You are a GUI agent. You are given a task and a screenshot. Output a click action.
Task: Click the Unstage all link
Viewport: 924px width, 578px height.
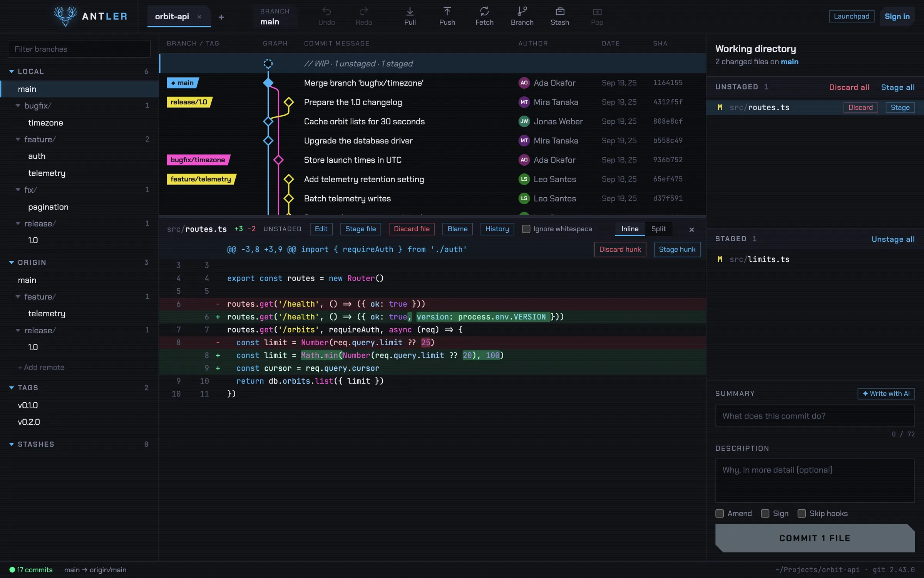893,239
